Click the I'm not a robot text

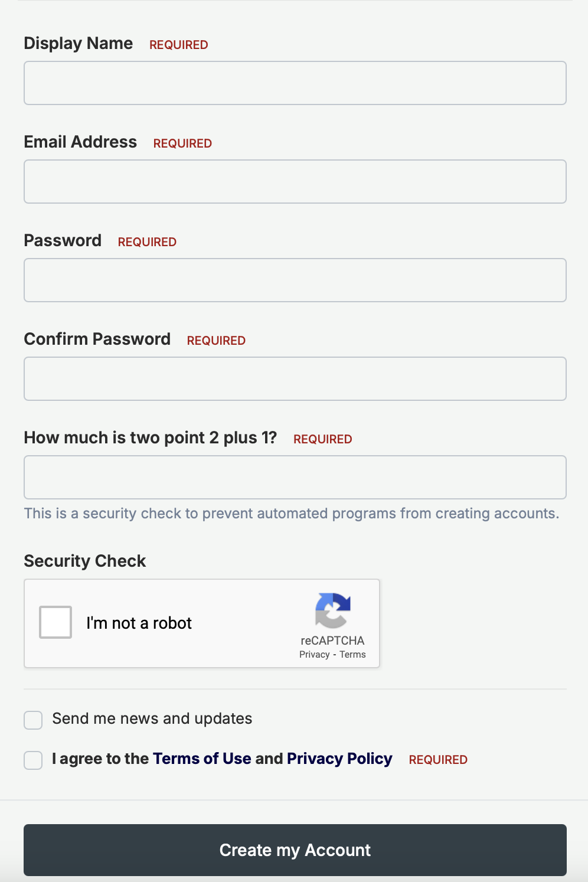[x=139, y=623]
